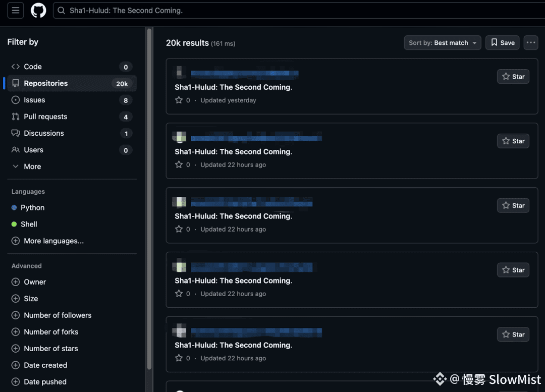Click the sidebar scrollbar
545x392 pixels.
[x=149, y=199]
